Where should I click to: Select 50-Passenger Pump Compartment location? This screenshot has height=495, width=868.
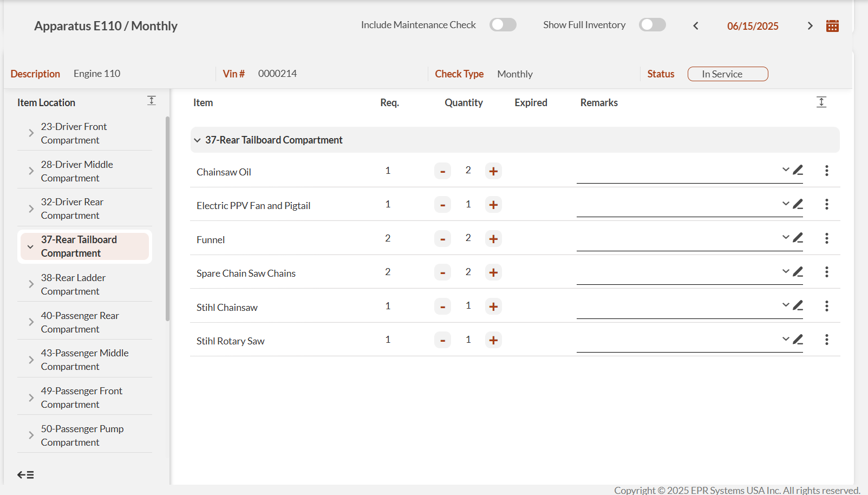coord(82,435)
